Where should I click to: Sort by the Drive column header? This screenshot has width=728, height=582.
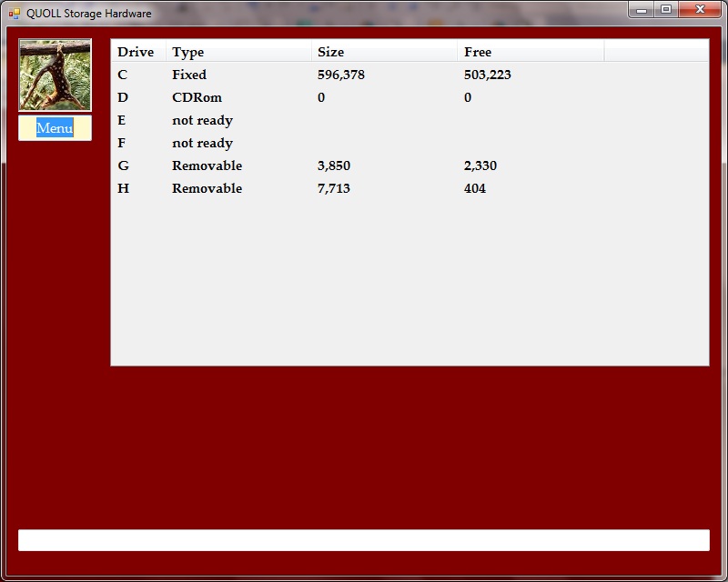(136, 52)
